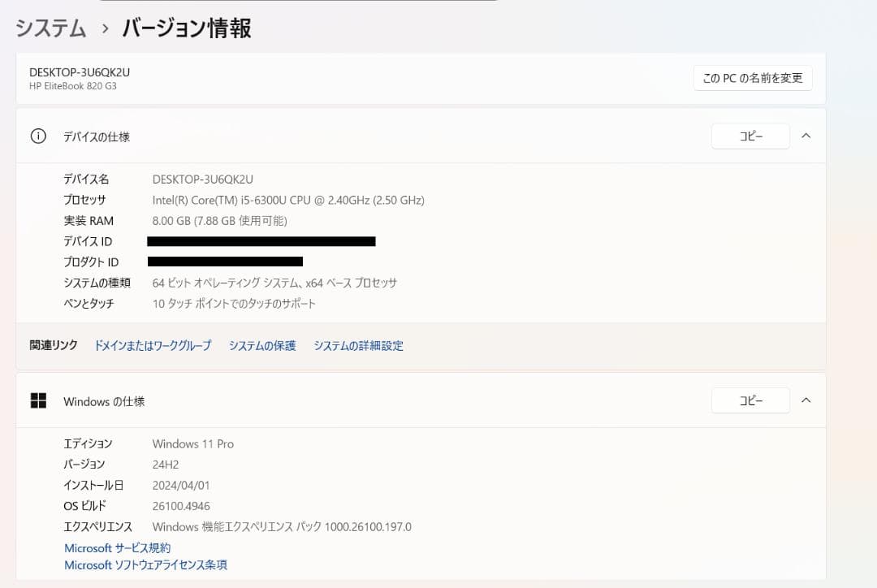The height and width of the screenshot is (588, 877).
Task: Open システムの保護 settings
Action: coord(261,345)
